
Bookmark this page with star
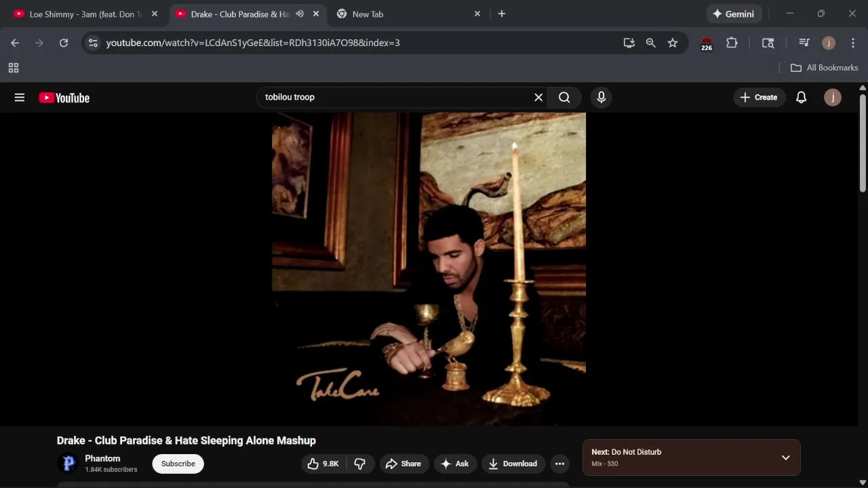(673, 43)
